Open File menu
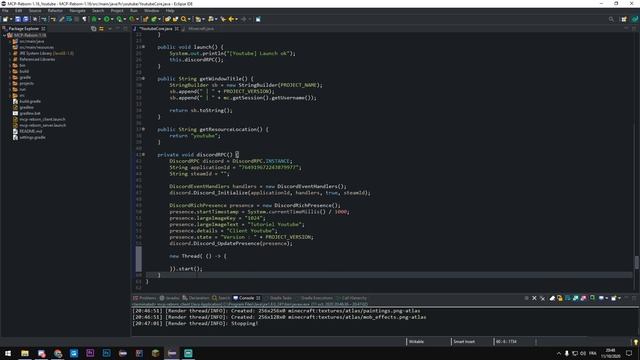Screen dimensions: 640x360 5,11
